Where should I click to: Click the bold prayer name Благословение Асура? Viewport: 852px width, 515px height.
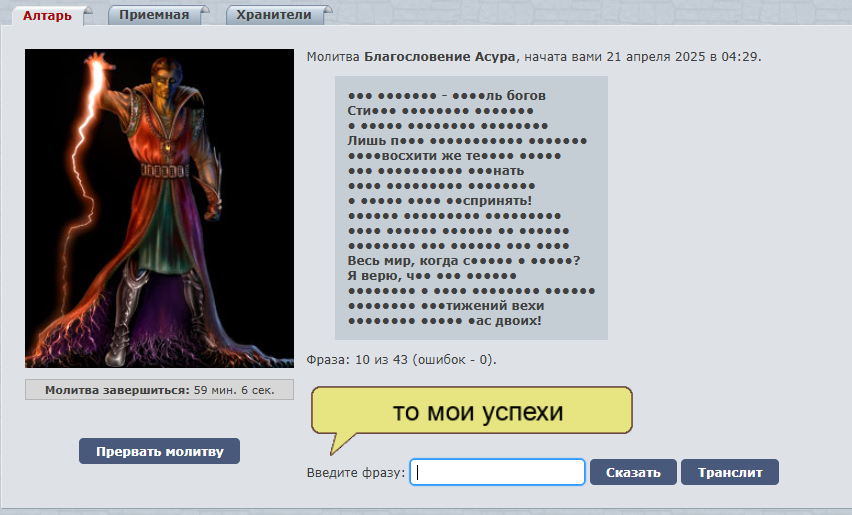click(440, 57)
